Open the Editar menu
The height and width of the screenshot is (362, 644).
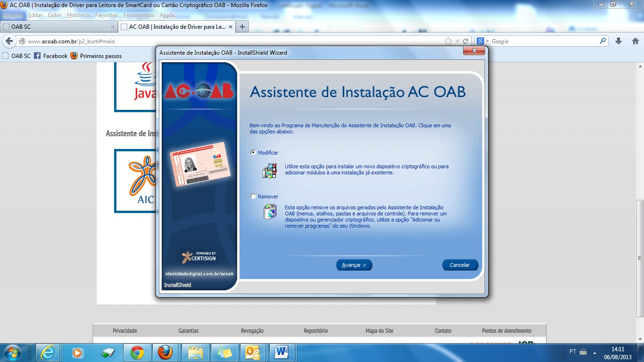pyautogui.click(x=35, y=15)
